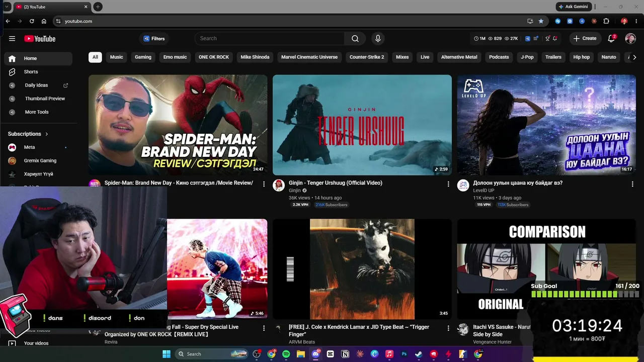644x362 pixels.
Task: Click the install app icon in address bar
Action: click(x=530, y=21)
